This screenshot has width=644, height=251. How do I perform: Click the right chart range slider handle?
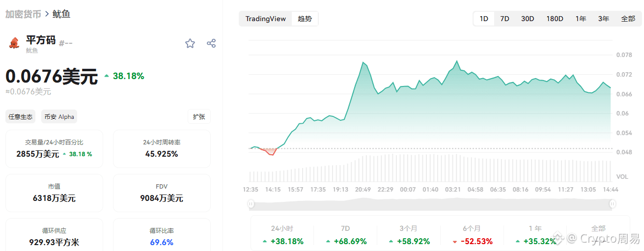[613, 203]
